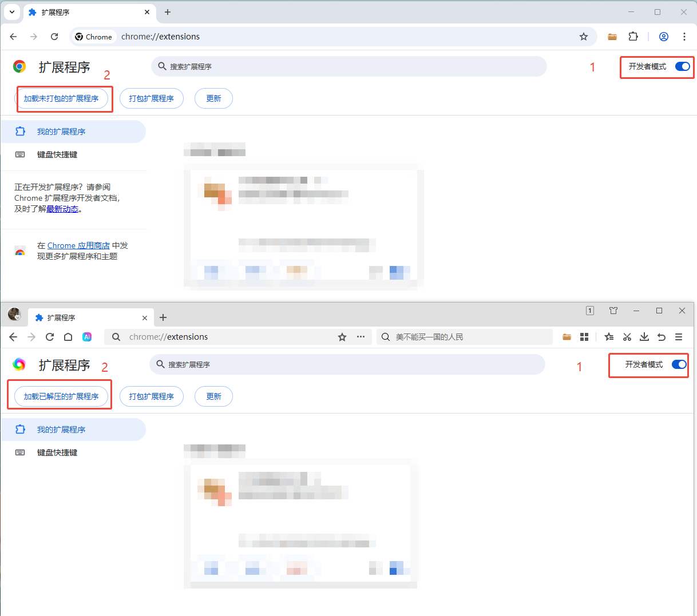Open apps grid icon in bottom browser toolbar
The height and width of the screenshot is (616, 697).
click(x=584, y=337)
